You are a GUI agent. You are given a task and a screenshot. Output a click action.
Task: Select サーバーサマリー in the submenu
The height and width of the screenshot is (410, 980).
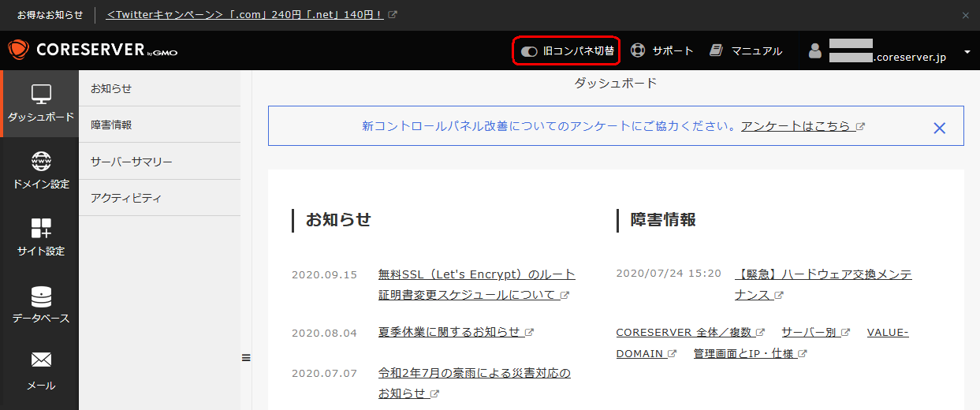tap(159, 162)
